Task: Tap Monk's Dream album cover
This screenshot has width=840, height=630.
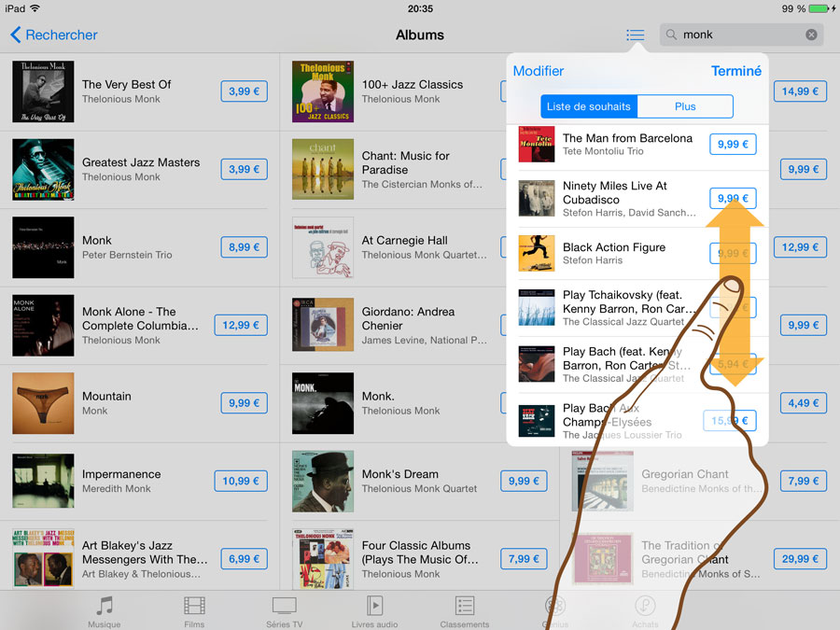Action: coord(323,481)
